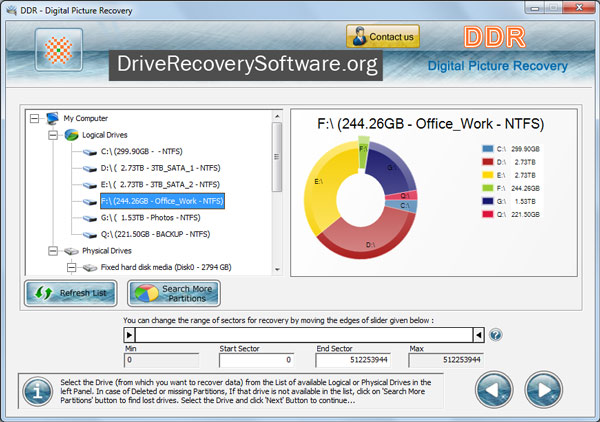This screenshot has height=422, width=600.
Task: Select Fixed hard disk media Disk0 entry
Action: tap(166, 267)
